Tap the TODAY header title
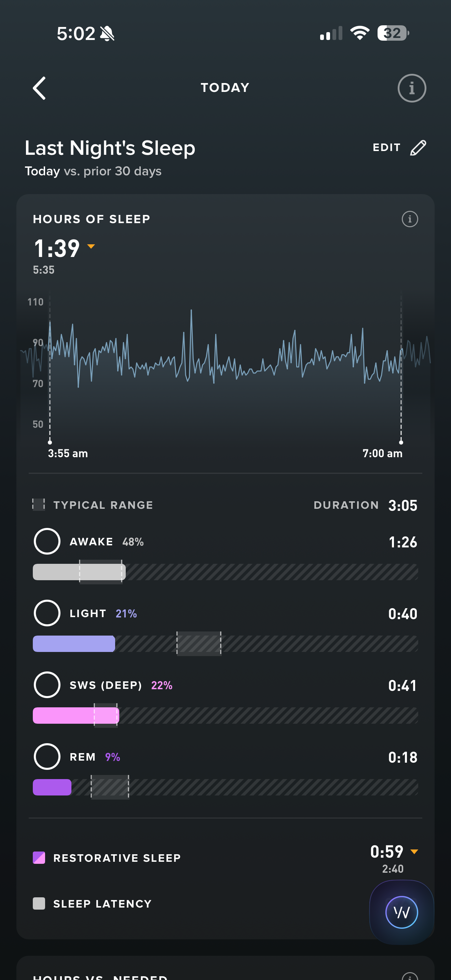This screenshot has height=980, width=451. 225,87
